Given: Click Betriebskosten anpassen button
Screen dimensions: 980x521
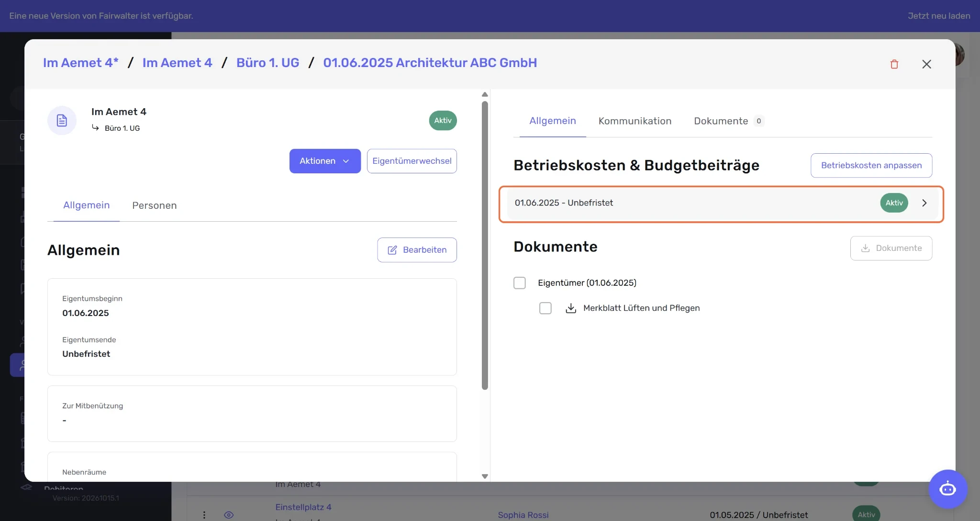Looking at the screenshot, I should click(x=871, y=165).
